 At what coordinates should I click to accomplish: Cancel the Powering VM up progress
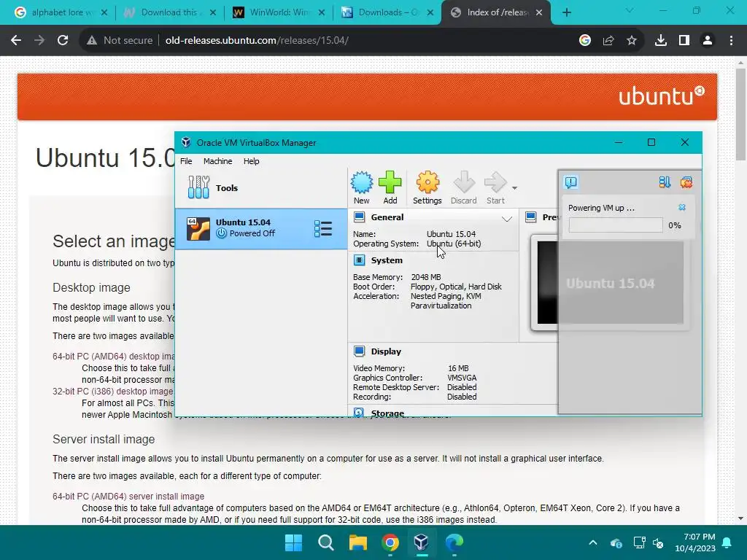(682, 207)
